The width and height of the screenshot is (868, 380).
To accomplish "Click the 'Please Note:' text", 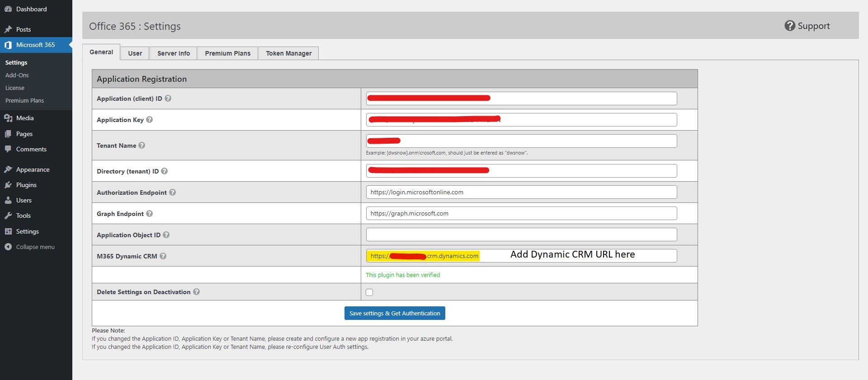I will (108, 330).
